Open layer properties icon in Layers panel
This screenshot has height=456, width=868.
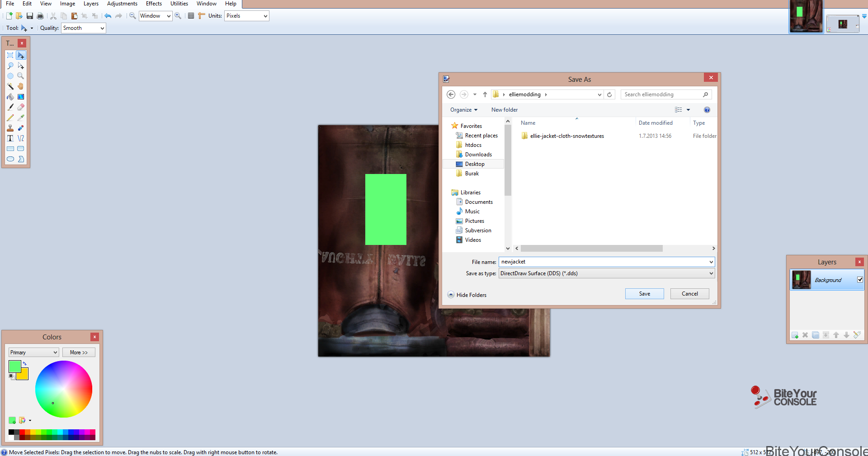point(857,335)
